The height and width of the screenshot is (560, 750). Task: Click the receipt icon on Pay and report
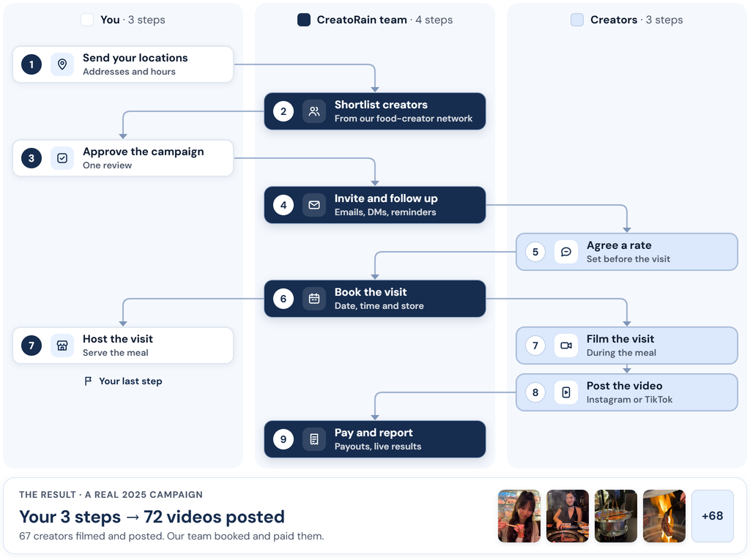point(314,439)
